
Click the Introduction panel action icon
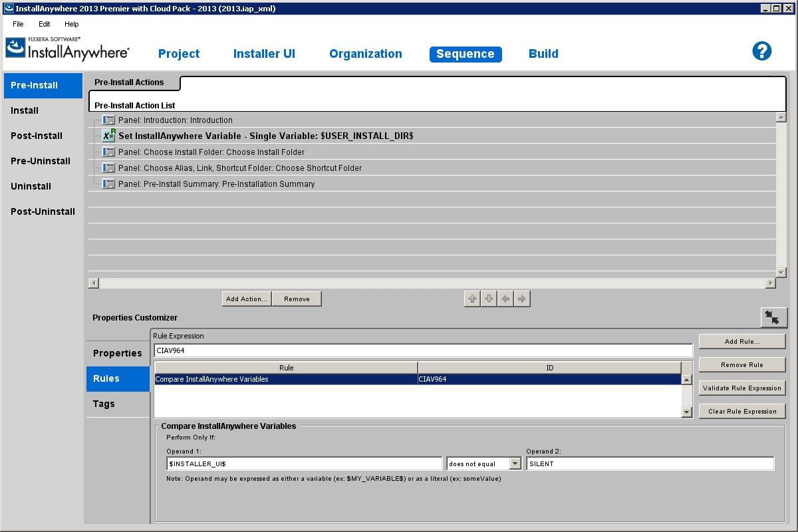[108, 120]
